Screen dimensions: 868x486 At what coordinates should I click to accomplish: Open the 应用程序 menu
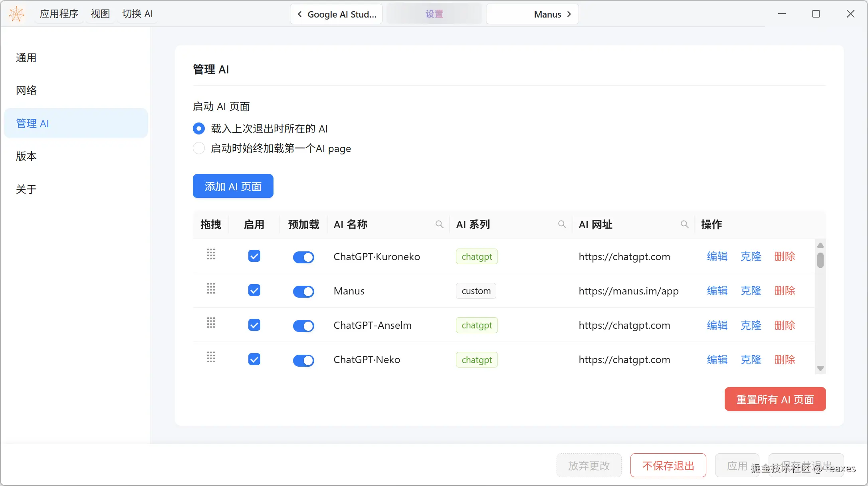tap(59, 14)
